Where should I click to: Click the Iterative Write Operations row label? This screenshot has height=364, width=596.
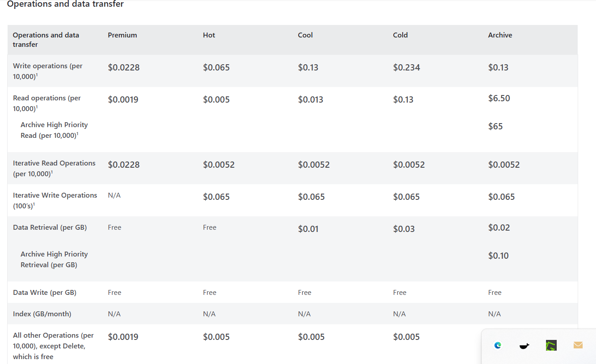coord(55,200)
